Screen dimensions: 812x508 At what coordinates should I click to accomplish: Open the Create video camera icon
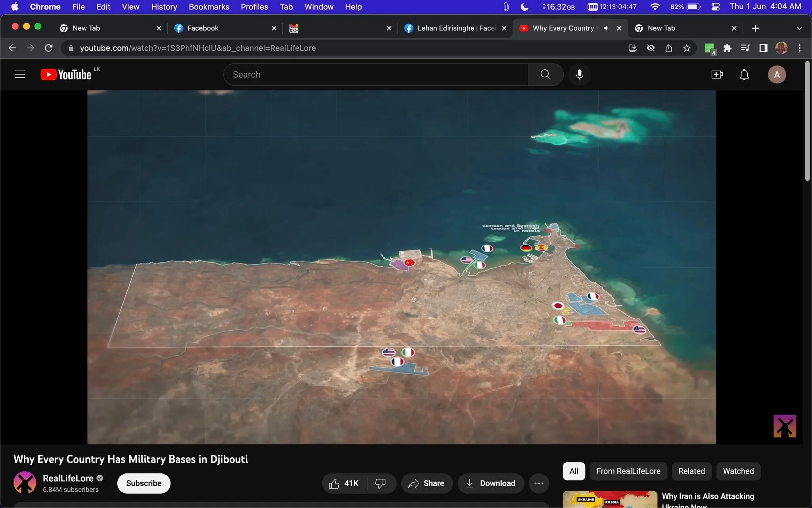tap(717, 75)
